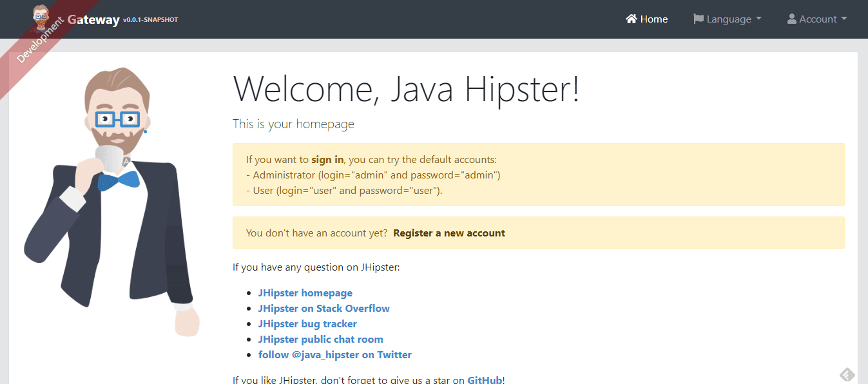Click the Gateway brand title

click(93, 19)
